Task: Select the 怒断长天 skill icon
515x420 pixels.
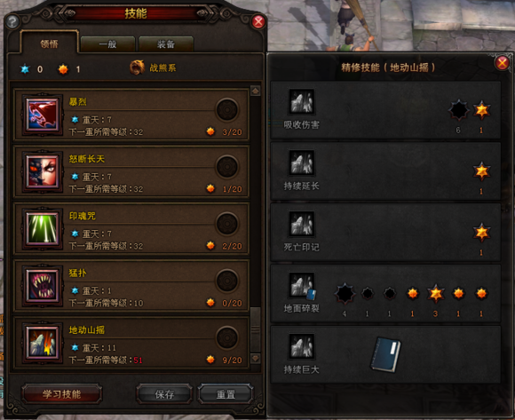Action: (43, 171)
